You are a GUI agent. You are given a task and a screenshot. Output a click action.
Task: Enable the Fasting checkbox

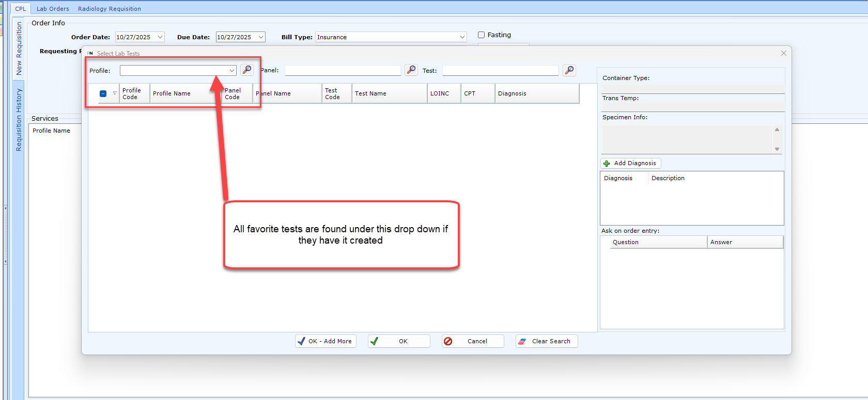(x=482, y=35)
